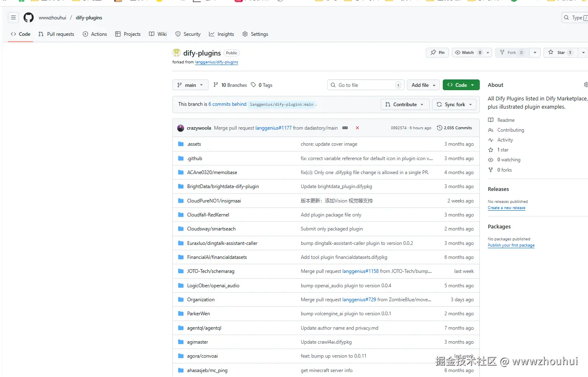Go to GitHub home via Octocat logo

(x=28, y=17)
